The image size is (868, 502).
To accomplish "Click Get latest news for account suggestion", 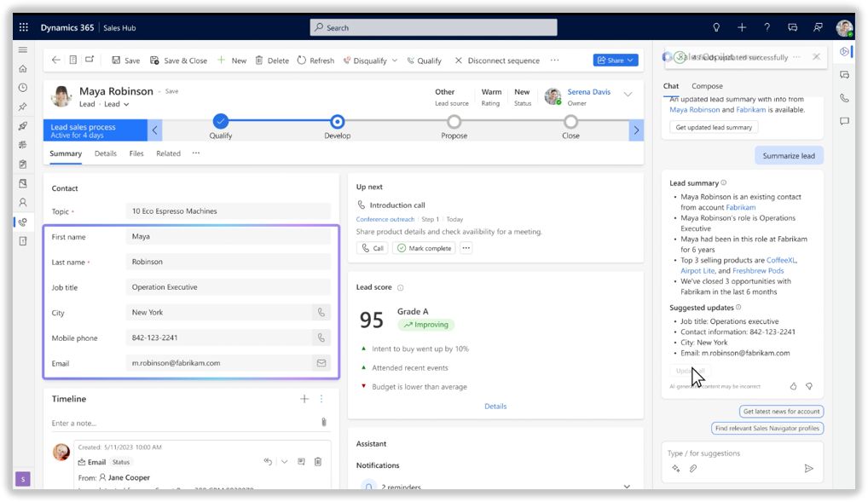I will 781,411.
